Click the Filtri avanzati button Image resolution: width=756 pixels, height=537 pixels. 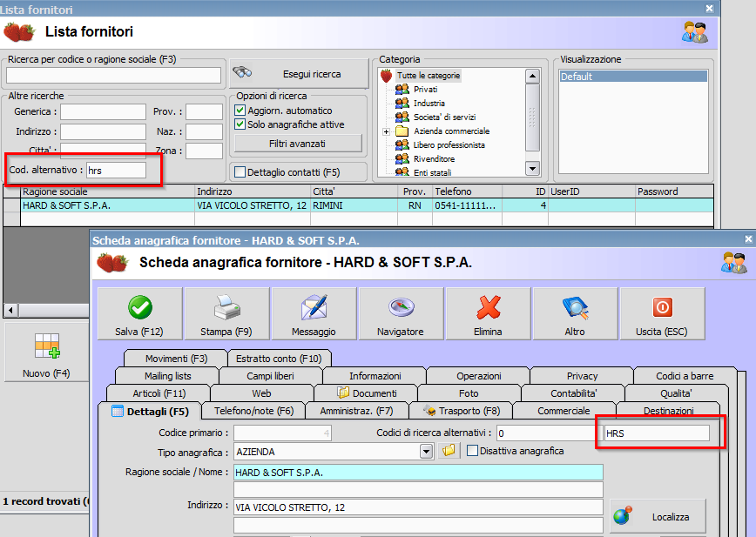click(298, 144)
